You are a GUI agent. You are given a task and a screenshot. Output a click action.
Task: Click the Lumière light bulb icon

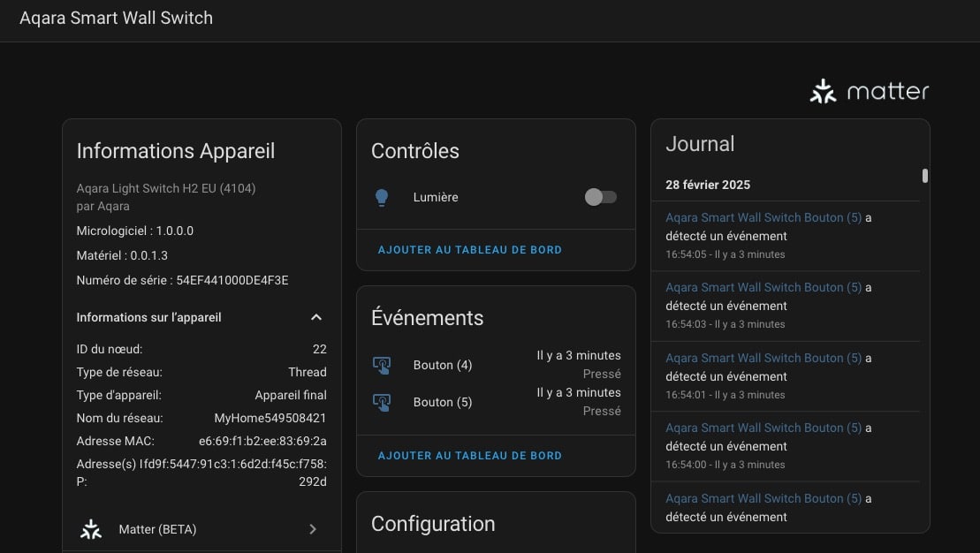tap(381, 198)
